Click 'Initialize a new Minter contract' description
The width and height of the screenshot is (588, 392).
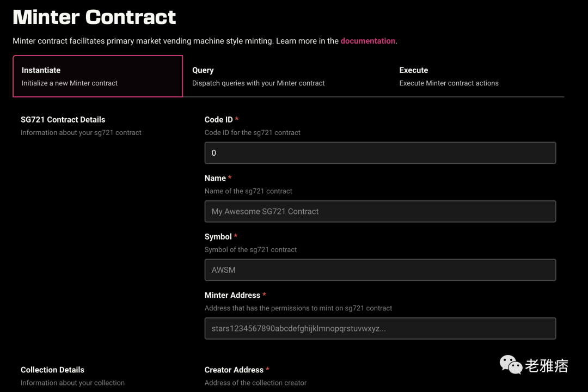(70, 83)
